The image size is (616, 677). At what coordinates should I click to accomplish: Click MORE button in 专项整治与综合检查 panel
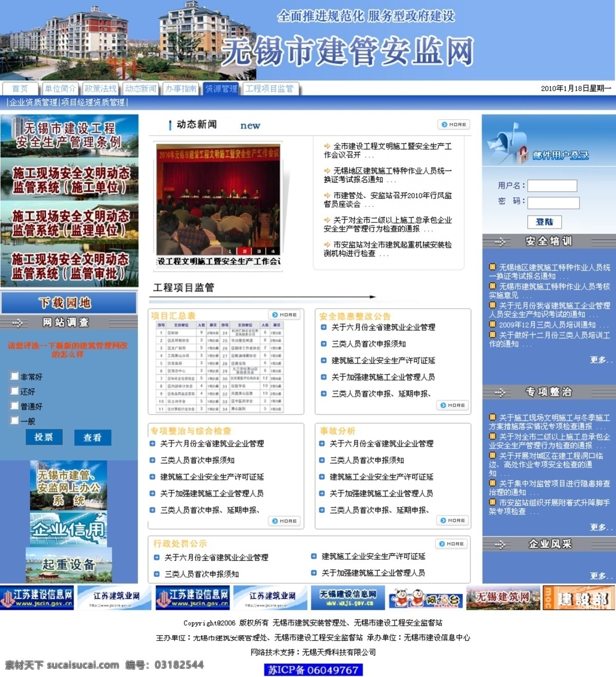coord(284,521)
